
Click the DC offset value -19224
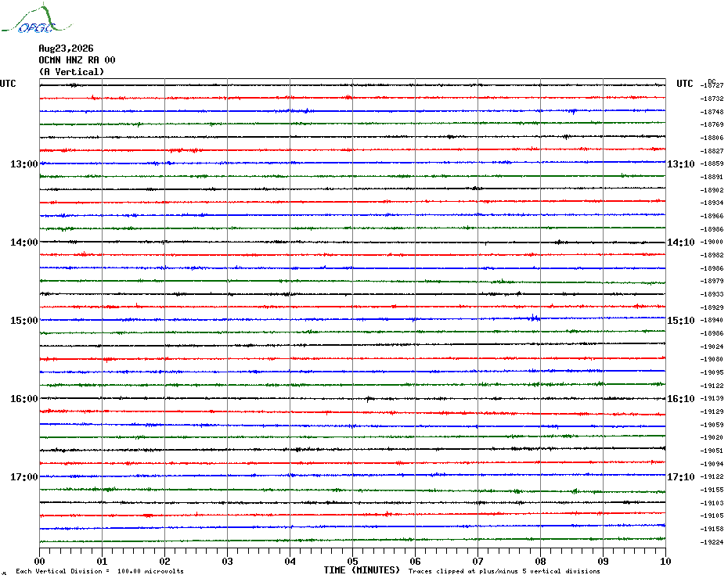point(712,542)
